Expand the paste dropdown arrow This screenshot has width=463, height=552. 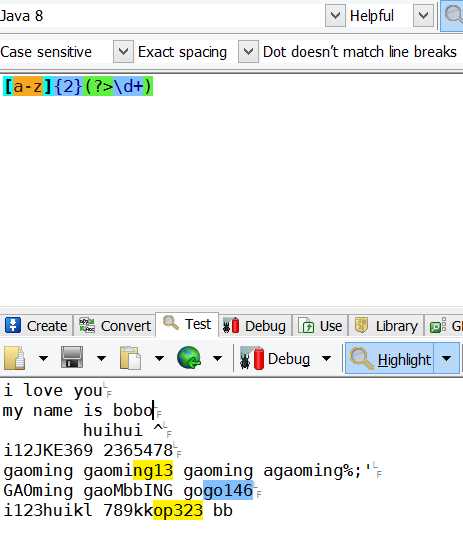159,358
